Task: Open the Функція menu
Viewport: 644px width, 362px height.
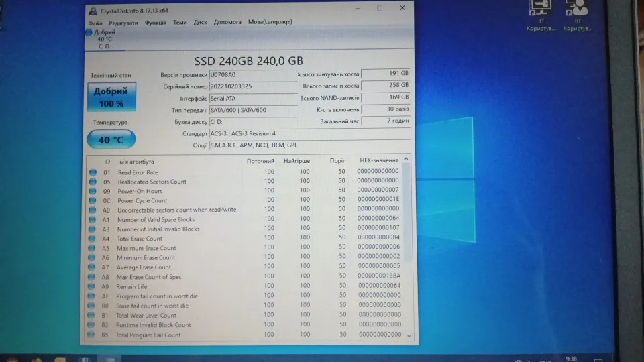Action: pos(155,23)
